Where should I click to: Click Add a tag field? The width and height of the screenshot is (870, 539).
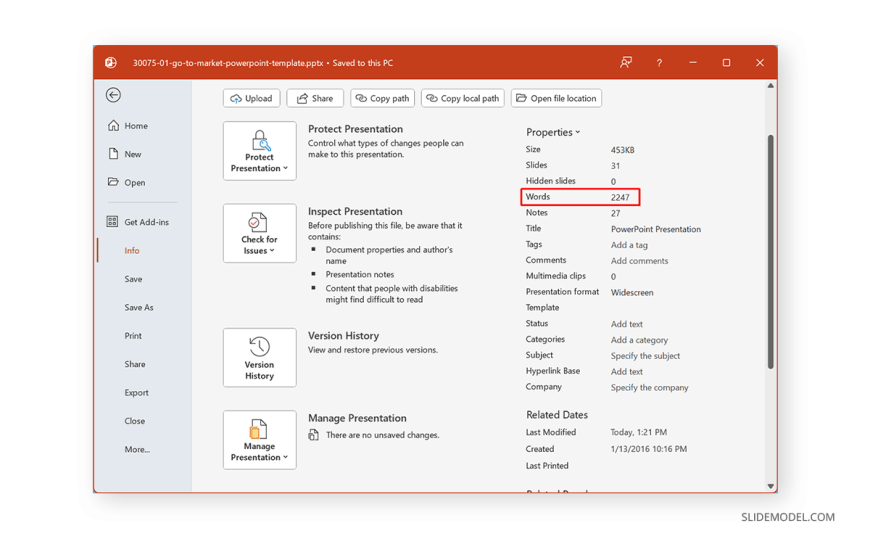(629, 245)
